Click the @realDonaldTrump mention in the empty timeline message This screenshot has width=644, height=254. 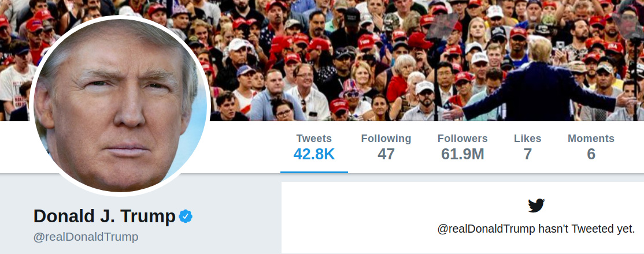click(486, 229)
